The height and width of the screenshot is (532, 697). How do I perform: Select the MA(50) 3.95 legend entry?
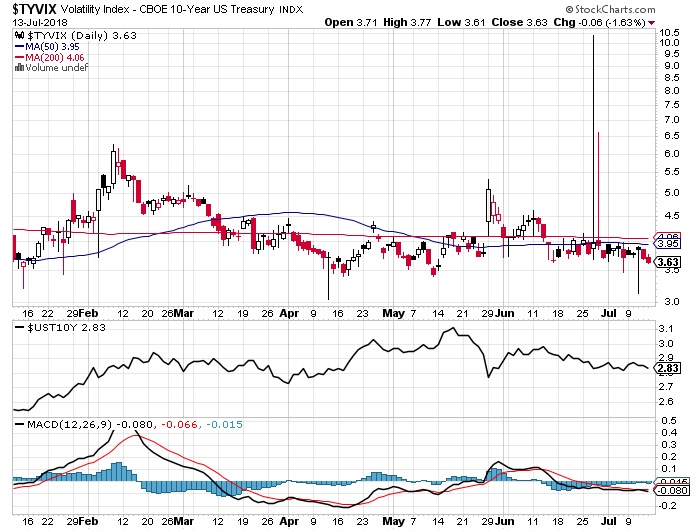click(52, 47)
